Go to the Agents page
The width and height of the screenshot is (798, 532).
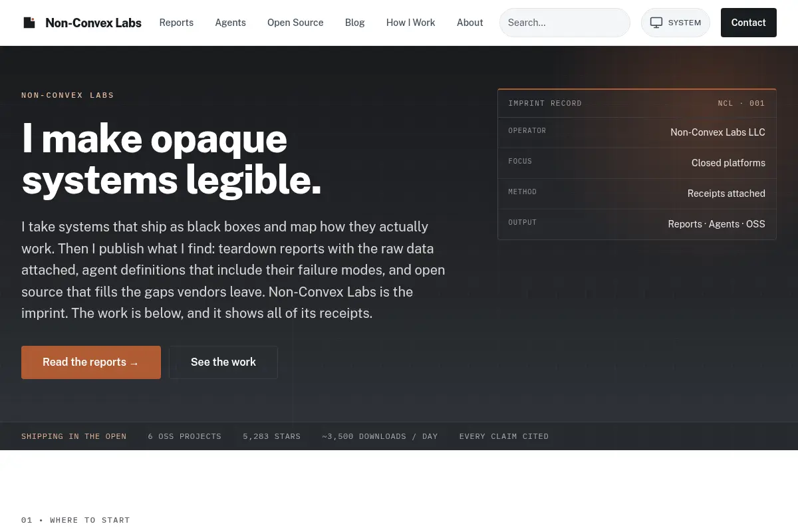click(x=230, y=23)
